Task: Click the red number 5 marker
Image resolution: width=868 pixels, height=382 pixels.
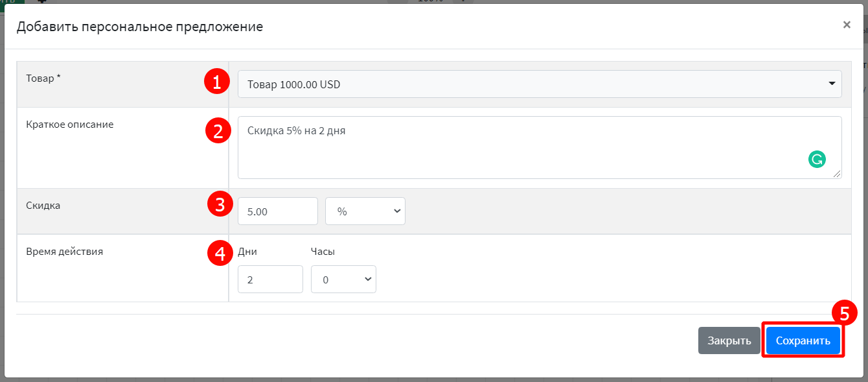Action: [845, 313]
